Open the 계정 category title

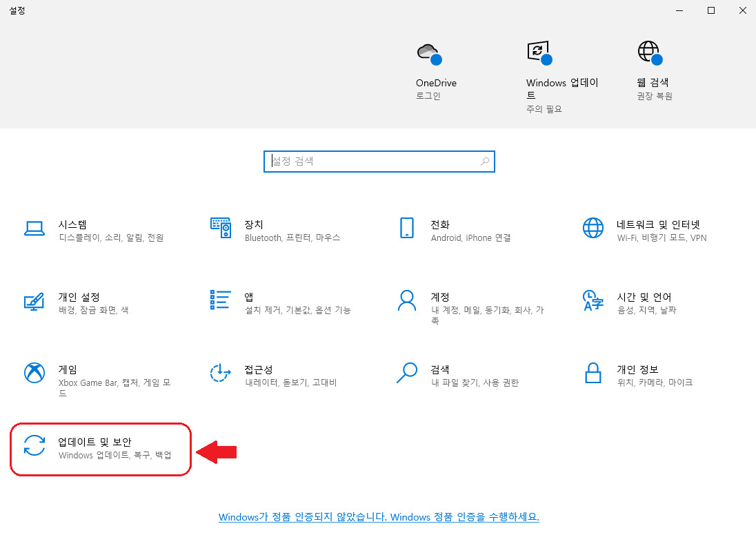440,297
